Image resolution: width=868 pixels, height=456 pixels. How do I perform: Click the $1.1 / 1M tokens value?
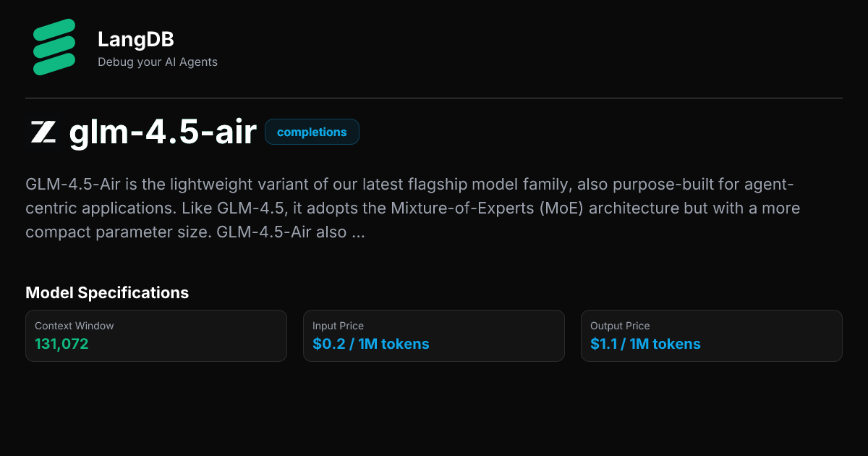coord(645,345)
